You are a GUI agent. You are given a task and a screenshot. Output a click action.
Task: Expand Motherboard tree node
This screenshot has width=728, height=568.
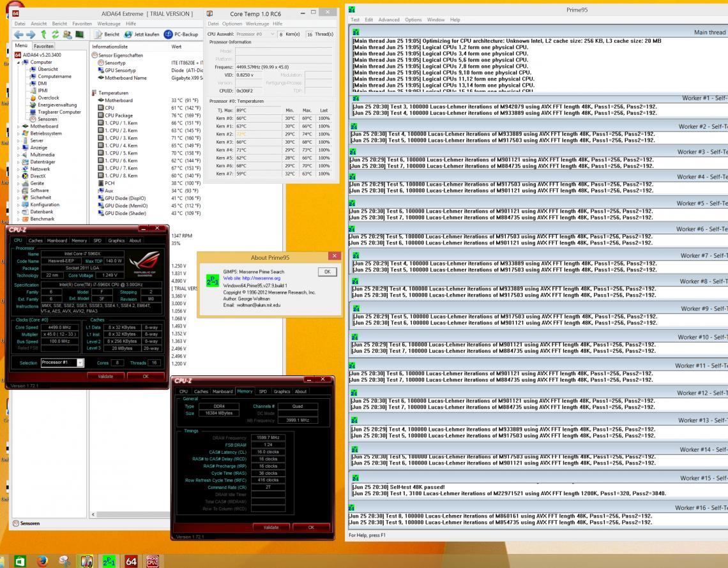coord(19,126)
